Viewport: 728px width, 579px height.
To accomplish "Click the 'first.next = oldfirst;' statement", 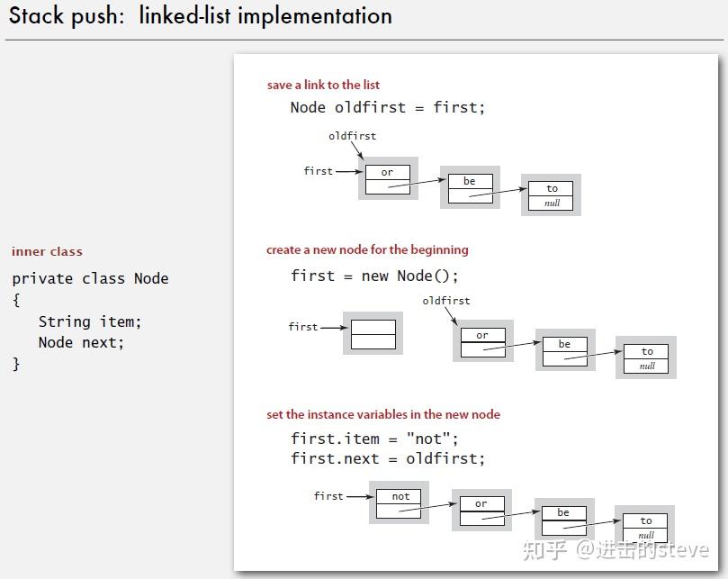I will [x=388, y=459].
